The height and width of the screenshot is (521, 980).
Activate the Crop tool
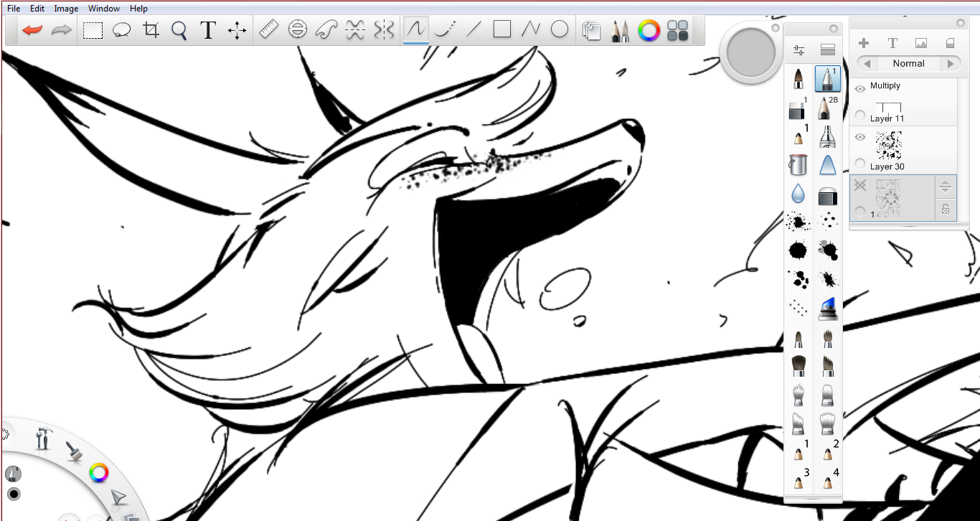(151, 30)
